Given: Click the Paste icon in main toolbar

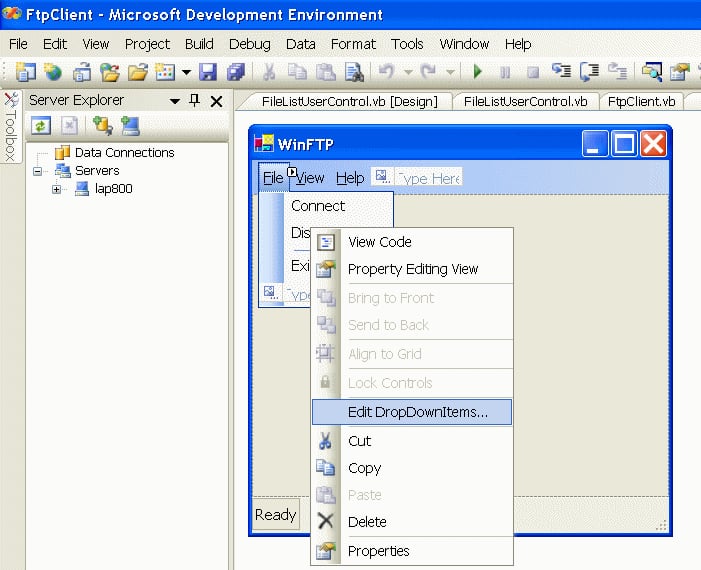Looking at the screenshot, I should pyautogui.click(x=326, y=72).
